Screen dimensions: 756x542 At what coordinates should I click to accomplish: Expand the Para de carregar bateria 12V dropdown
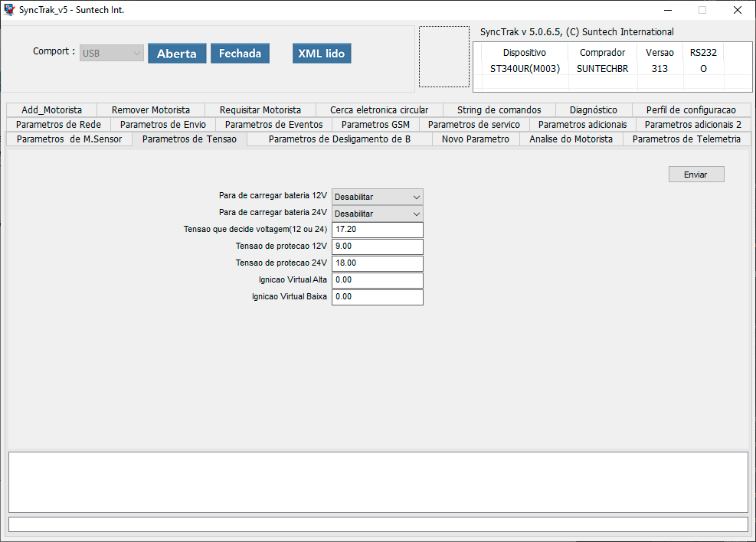tap(377, 197)
